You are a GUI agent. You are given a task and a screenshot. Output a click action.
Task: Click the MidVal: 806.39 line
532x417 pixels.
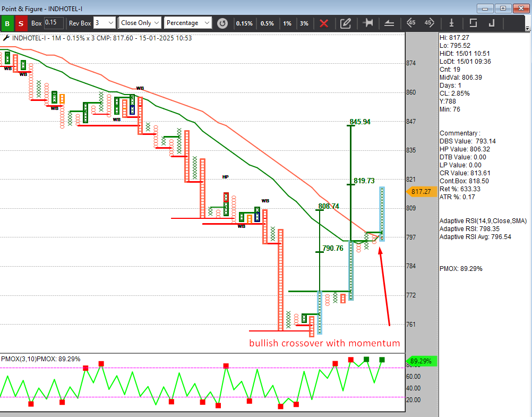(x=461, y=78)
